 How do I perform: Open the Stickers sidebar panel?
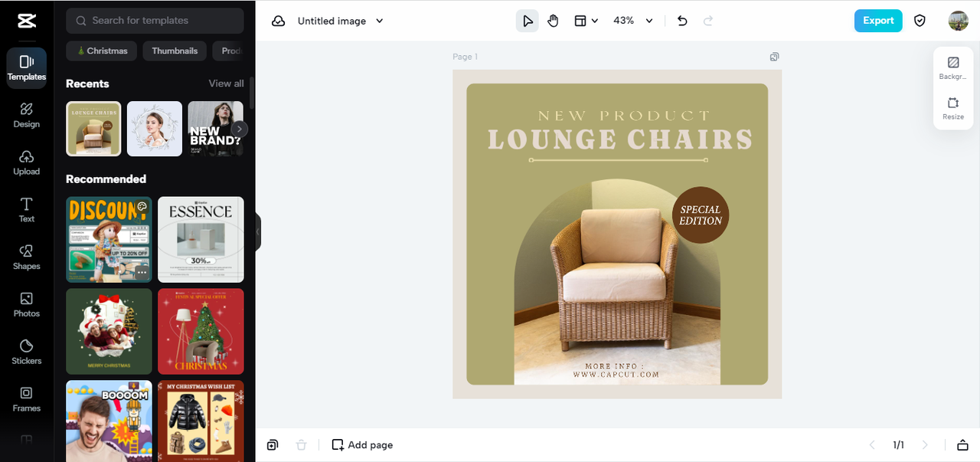[x=26, y=352]
